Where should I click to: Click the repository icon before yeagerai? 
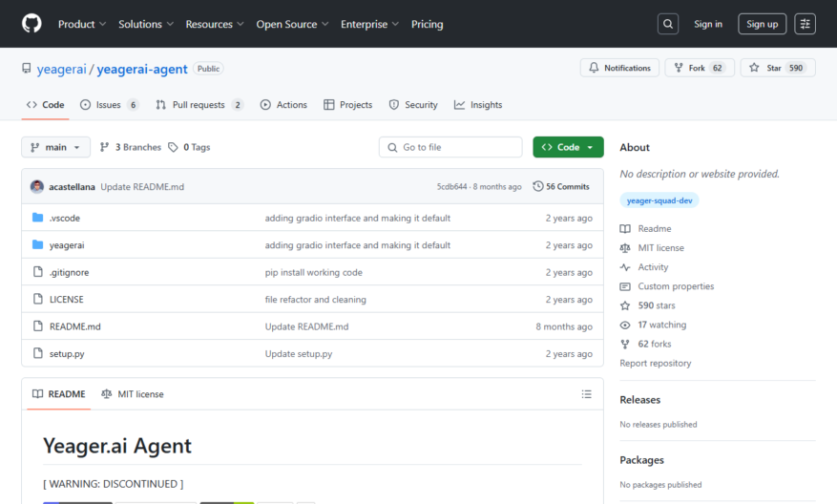coord(26,69)
